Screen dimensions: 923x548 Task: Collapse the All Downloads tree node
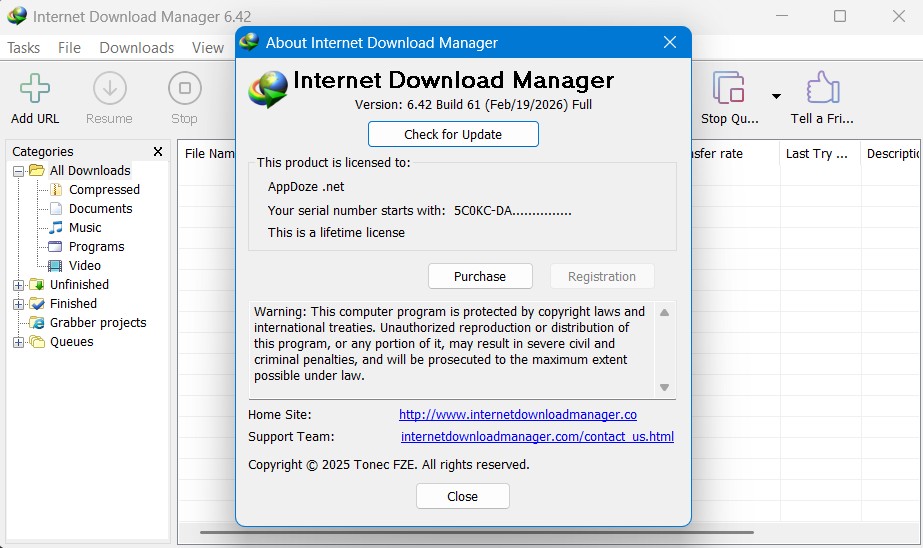point(18,171)
